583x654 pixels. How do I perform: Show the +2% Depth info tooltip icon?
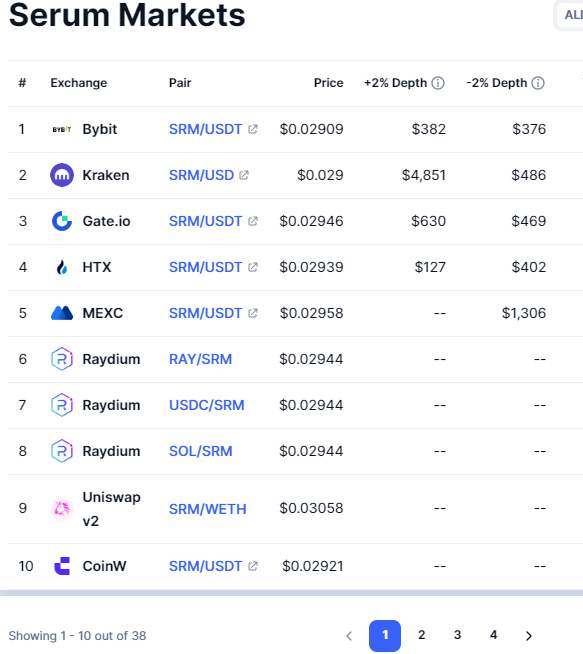point(438,83)
